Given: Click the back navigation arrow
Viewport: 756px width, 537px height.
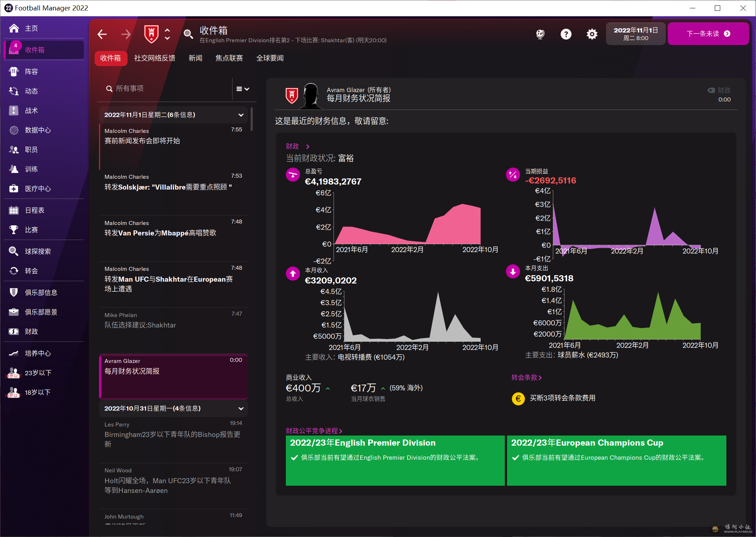Looking at the screenshot, I should click(x=102, y=34).
